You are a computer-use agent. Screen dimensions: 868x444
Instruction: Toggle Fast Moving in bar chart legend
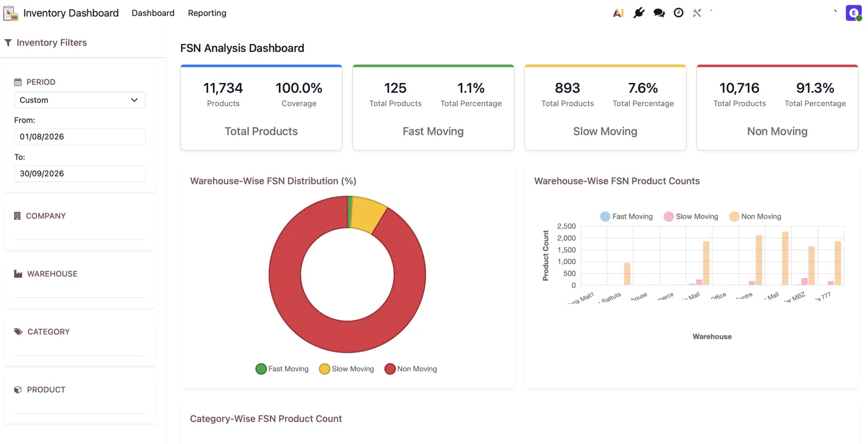click(x=626, y=216)
